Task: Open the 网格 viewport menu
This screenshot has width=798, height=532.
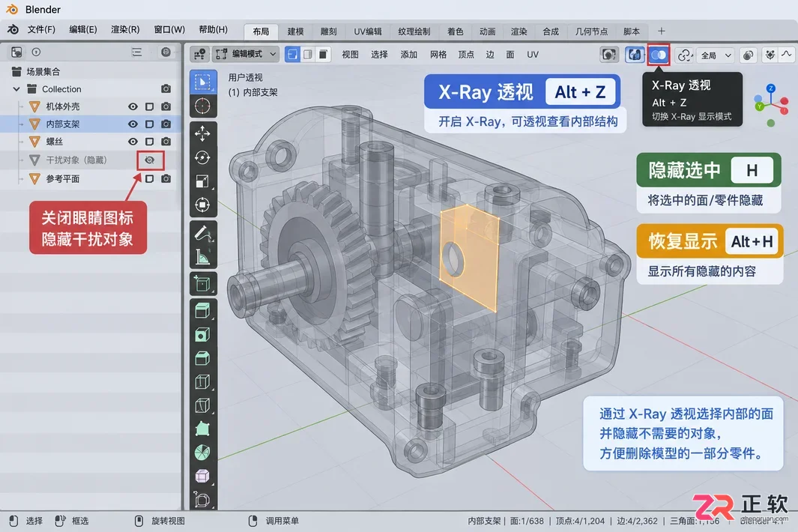Action: (x=438, y=55)
